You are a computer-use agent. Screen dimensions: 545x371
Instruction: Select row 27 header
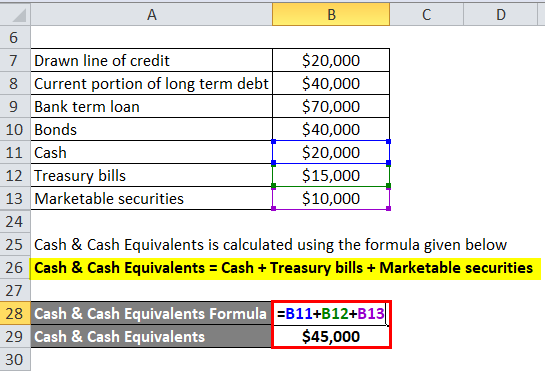click(x=15, y=290)
